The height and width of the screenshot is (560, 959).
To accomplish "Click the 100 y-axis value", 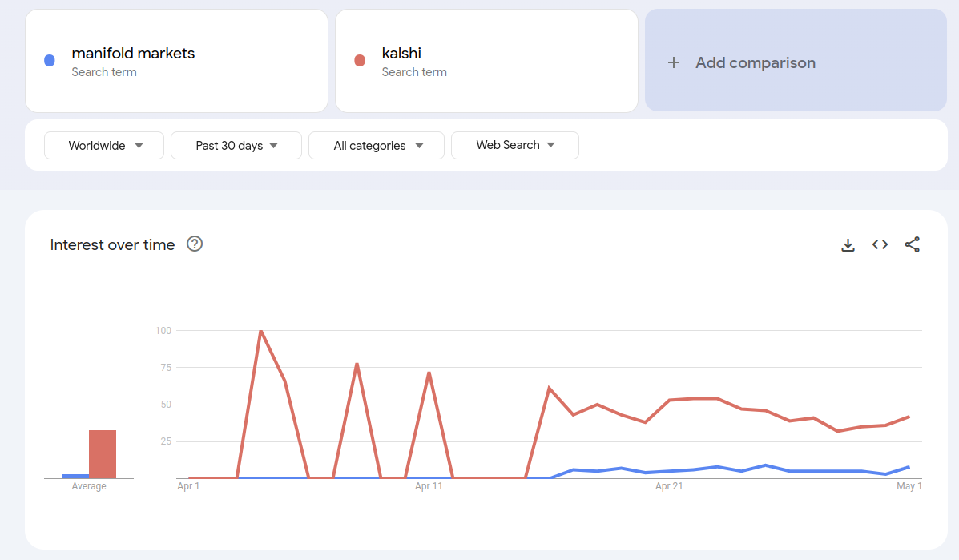I will [x=163, y=331].
